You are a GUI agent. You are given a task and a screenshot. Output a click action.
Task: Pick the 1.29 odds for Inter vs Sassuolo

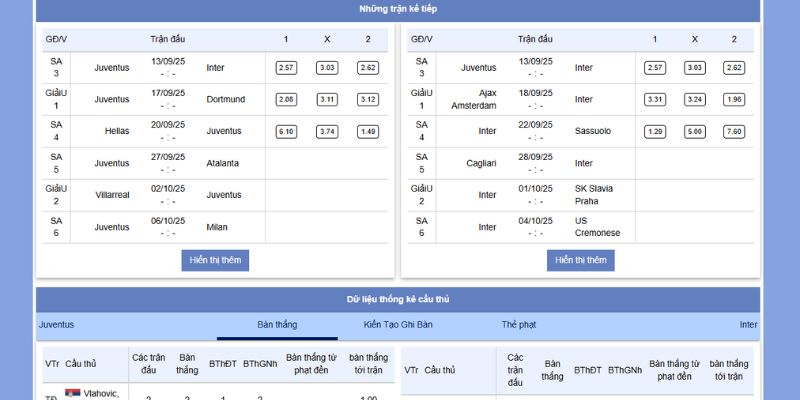[x=655, y=132]
